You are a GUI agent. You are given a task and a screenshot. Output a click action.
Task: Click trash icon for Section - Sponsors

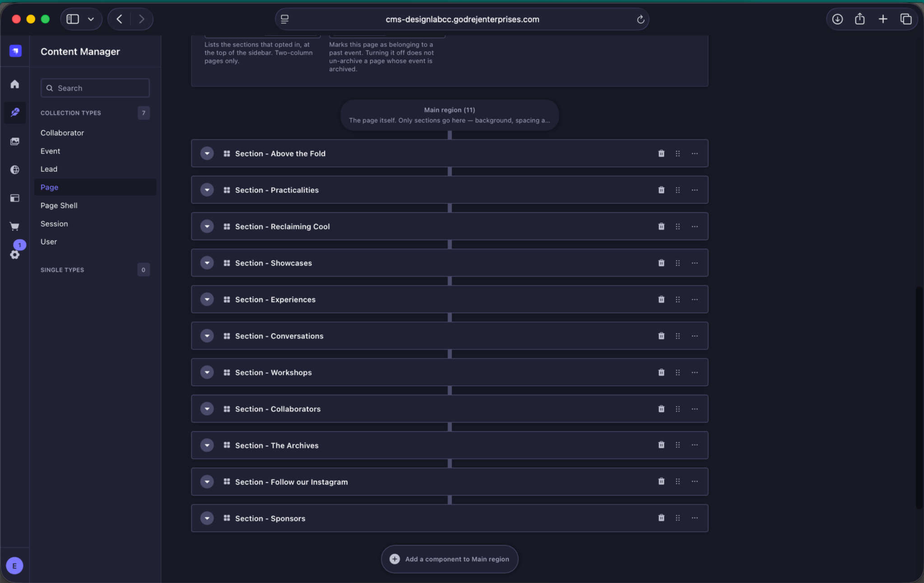(661, 518)
